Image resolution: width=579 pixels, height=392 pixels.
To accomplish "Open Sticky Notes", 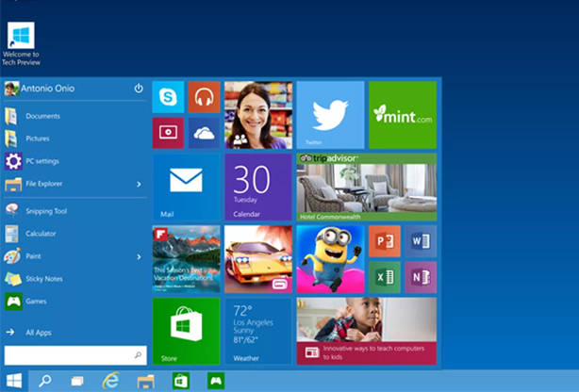I will pyautogui.click(x=75, y=279).
